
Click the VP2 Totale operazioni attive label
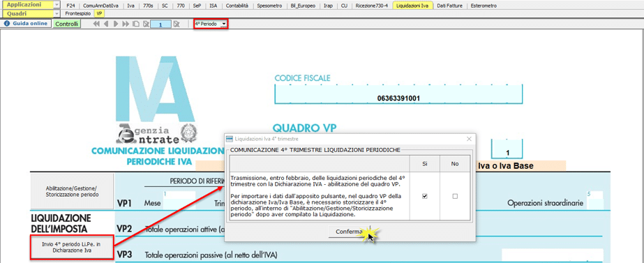pyautogui.click(x=184, y=230)
